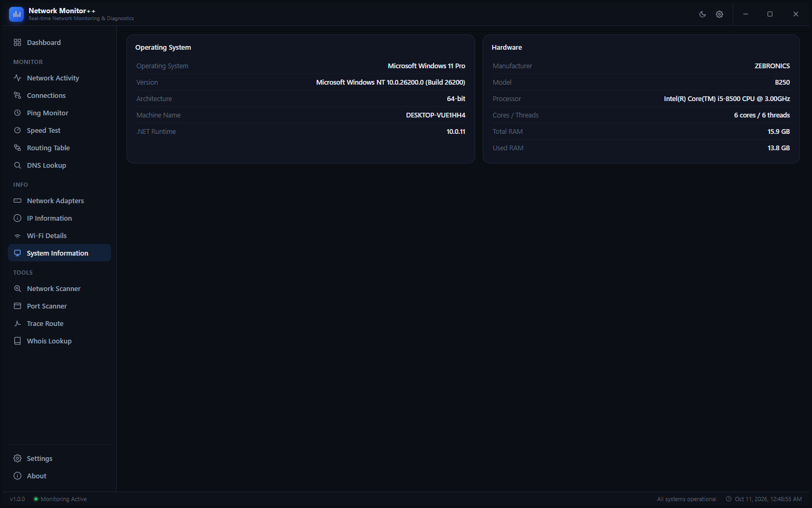Open Settings from sidebar bottom
This screenshot has width=812, height=508.
point(59,458)
